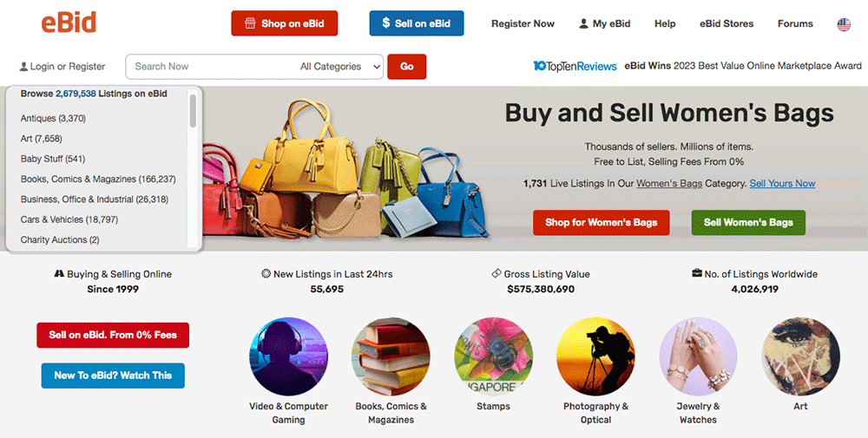This screenshot has height=438, width=868.
Task: Click the red Go search button
Action: (407, 67)
